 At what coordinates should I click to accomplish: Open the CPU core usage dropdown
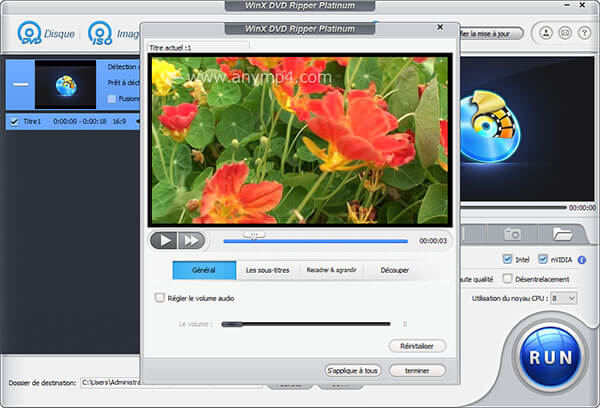(564, 298)
